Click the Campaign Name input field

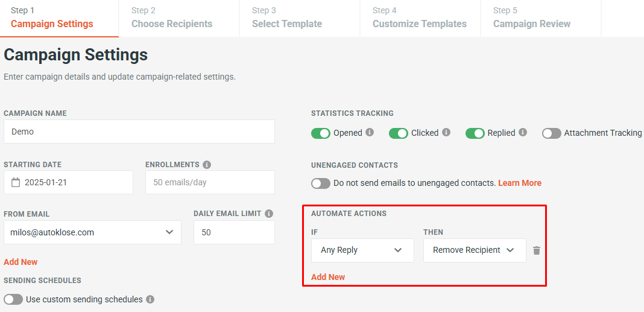coord(139,132)
